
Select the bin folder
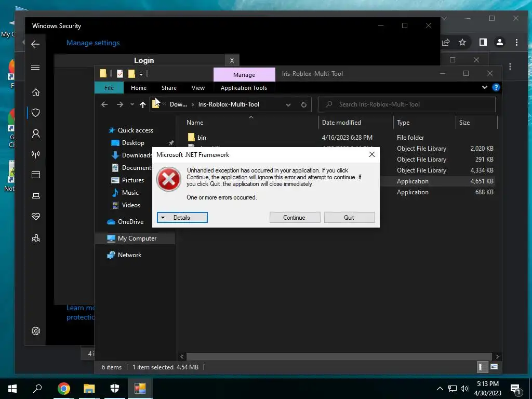[202, 137]
